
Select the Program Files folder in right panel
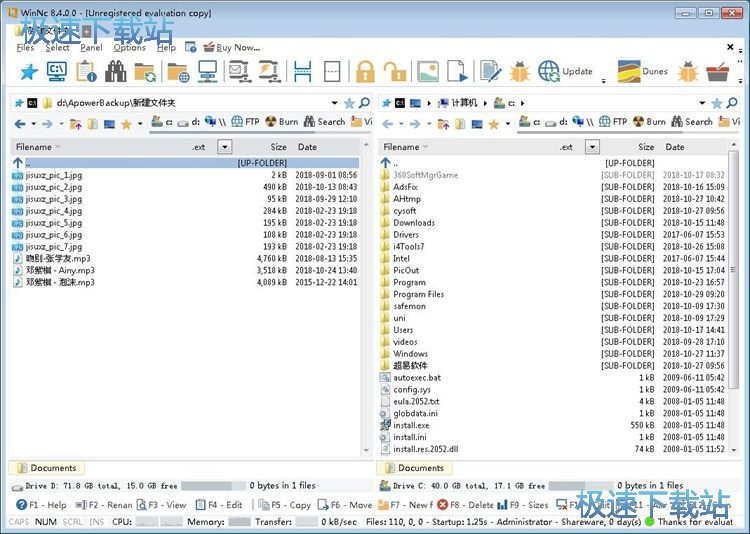(x=418, y=294)
